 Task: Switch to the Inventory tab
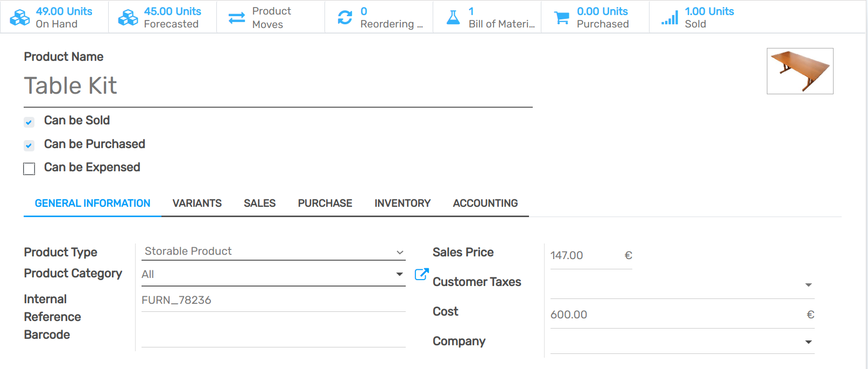point(403,203)
